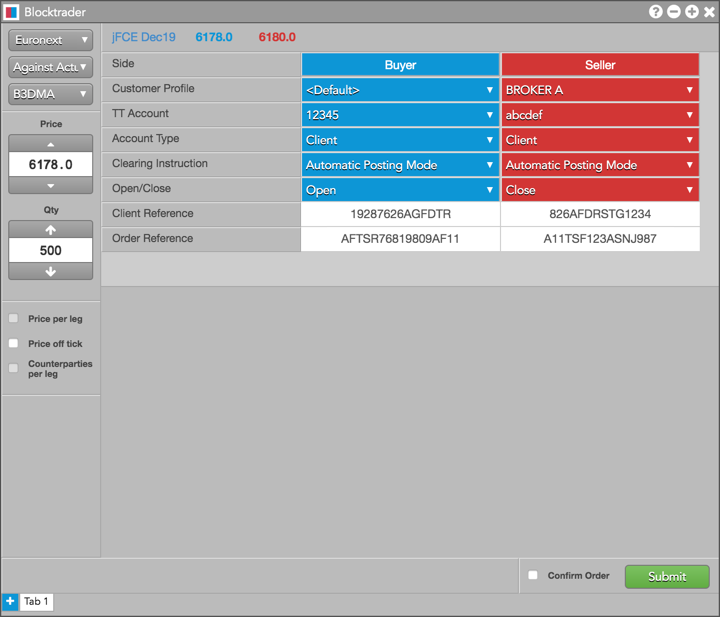This screenshot has width=720, height=617.
Task: Click the Blocktrader logo icon
Action: click(x=11, y=12)
